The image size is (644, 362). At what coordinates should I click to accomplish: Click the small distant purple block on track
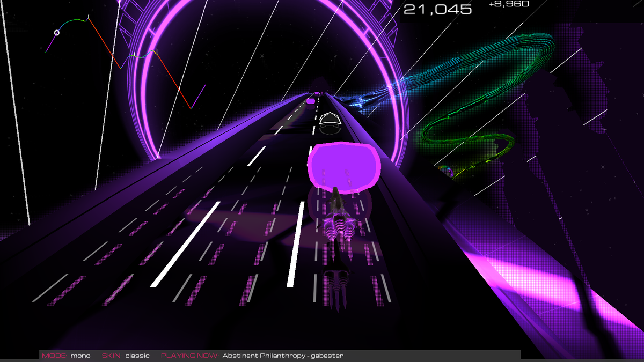point(311,100)
